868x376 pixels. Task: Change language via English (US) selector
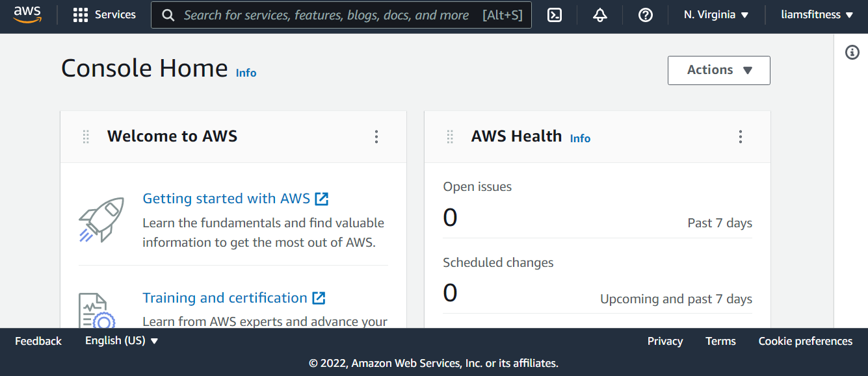122,341
